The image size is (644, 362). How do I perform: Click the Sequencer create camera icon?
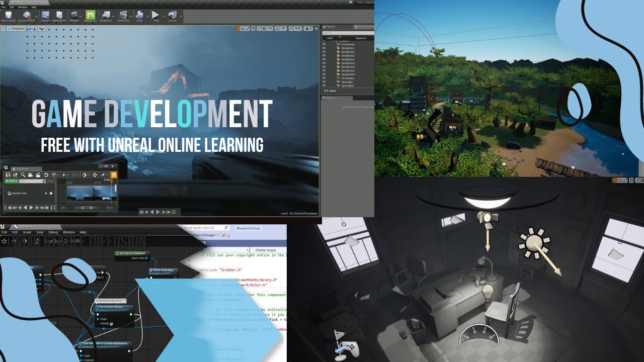30,175
